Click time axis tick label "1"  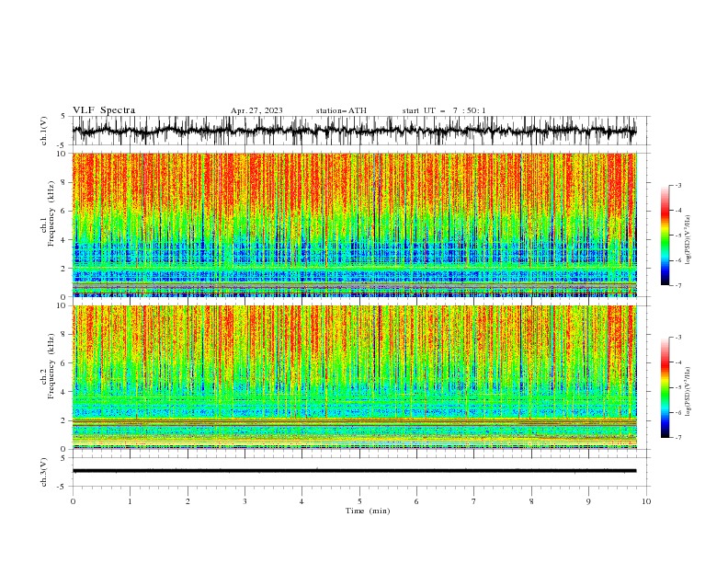pos(130,501)
